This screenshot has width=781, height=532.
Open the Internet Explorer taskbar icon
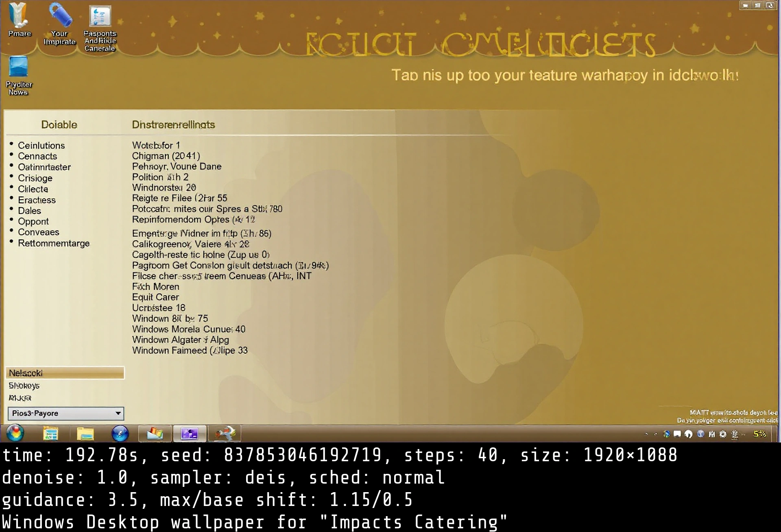pyautogui.click(x=120, y=433)
